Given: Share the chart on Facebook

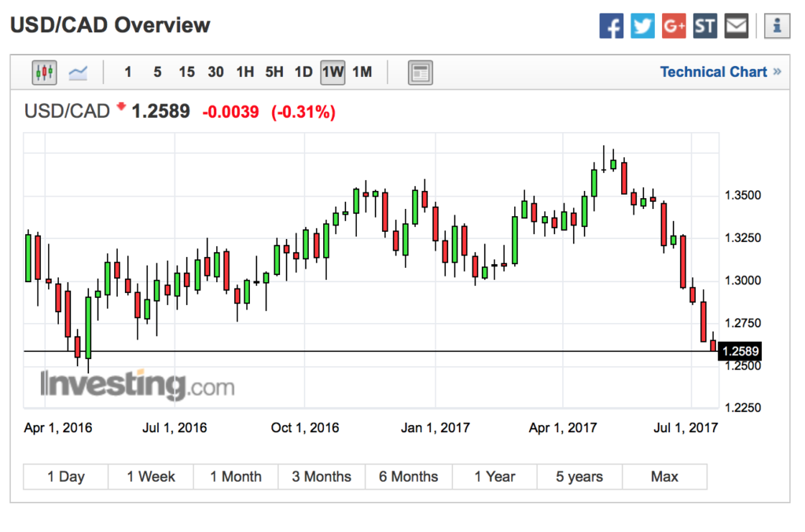Looking at the screenshot, I should [x=611, y=26].
